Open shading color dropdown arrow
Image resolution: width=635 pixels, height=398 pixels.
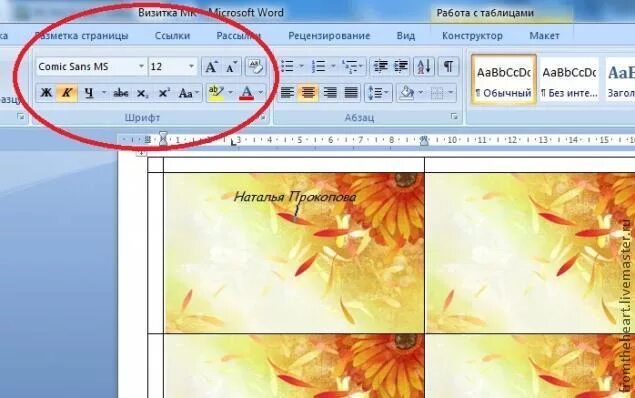pos(421,93)
